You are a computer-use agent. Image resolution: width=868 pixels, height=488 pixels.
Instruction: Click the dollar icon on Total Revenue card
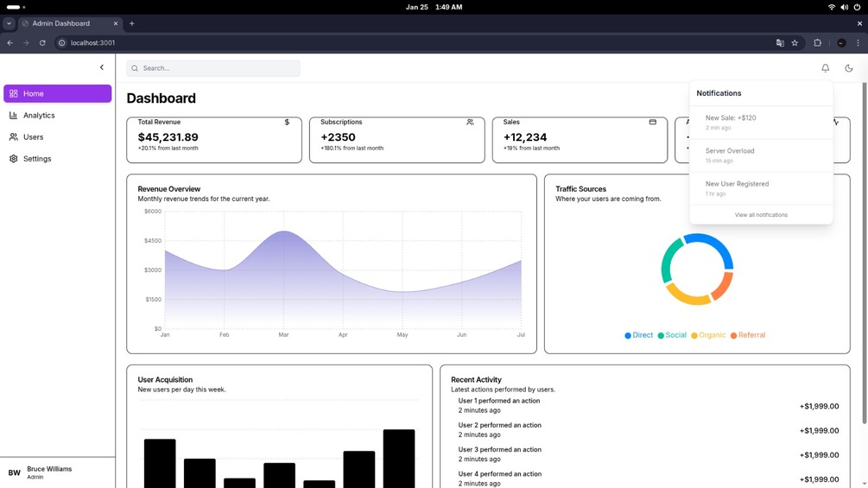(287, 122)
